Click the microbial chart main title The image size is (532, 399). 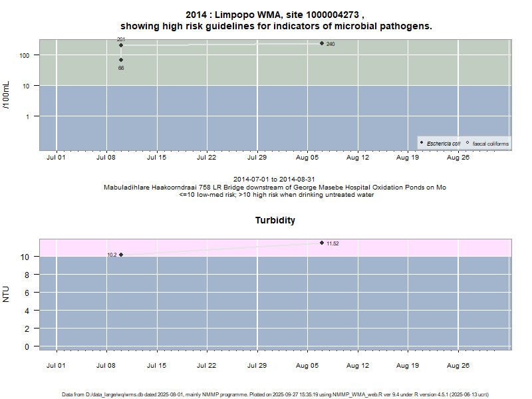(275, 20)
